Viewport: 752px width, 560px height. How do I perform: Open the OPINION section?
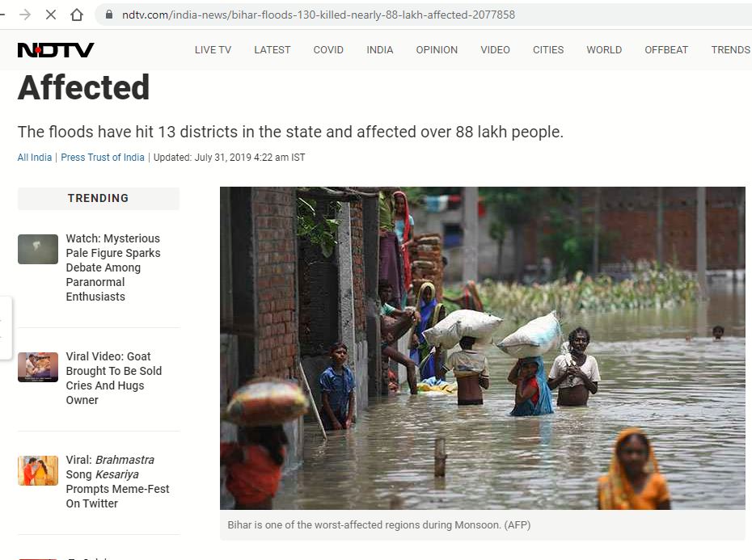437,50
